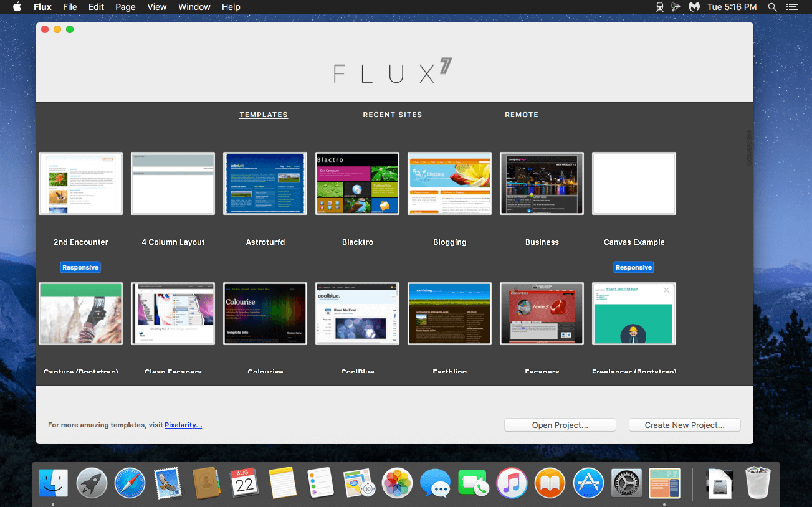This screenshot has height=507, width=812.
Task: Select the Business template thumbnail
Action: pyautogui.click(x=542, y=183)
